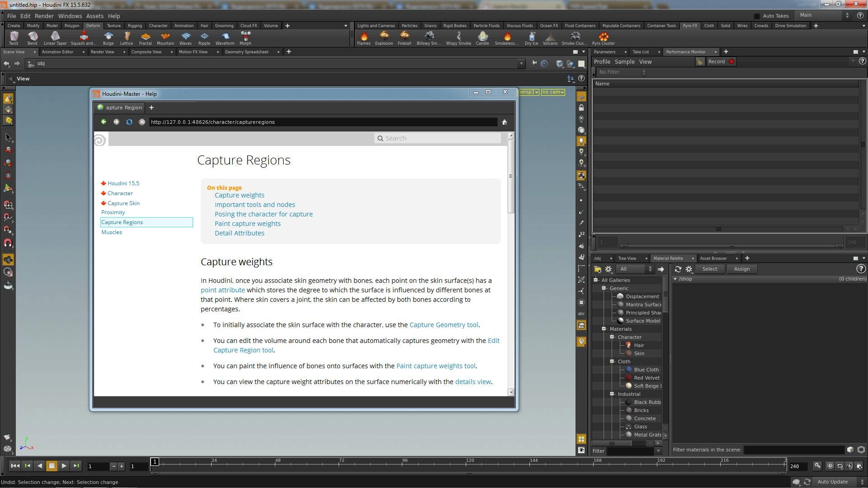This screenshot has width=868, height=488.
Task: Reload the help browser page
Action: pyautogui.click(x=129, y=122)
